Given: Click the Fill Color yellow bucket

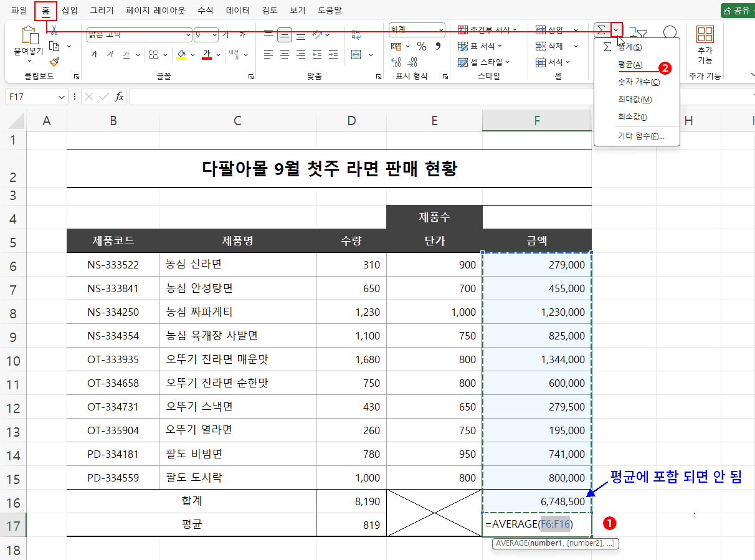Looking at the screenshot, I should (181, 55).
